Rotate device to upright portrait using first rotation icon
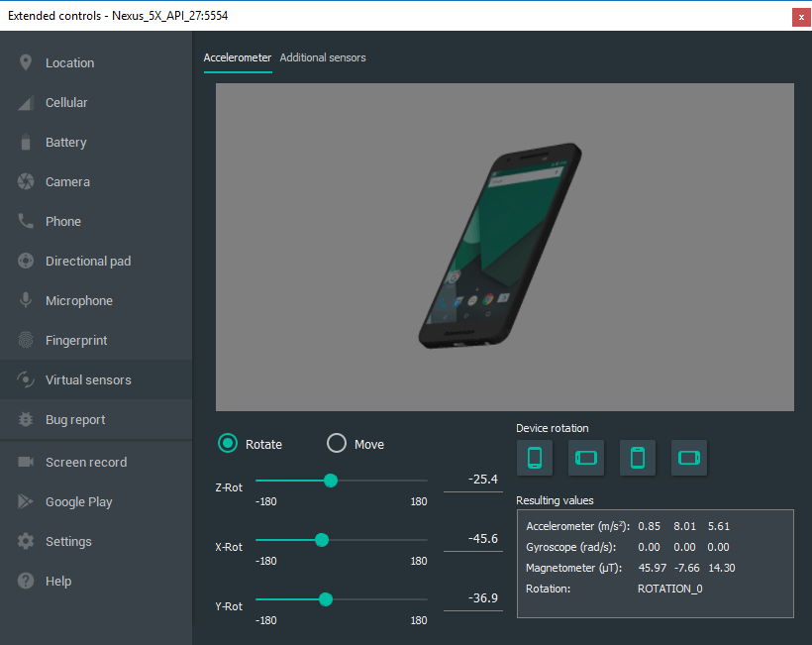 [535, 458]
